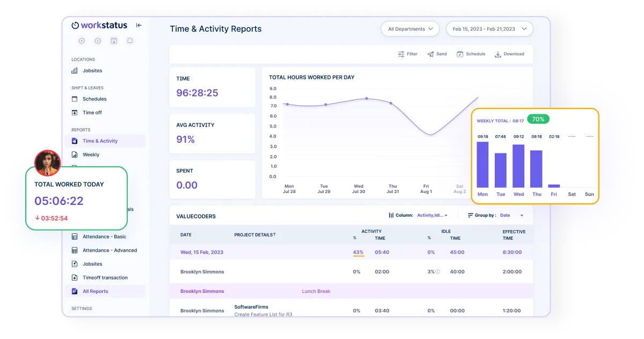Change the Group by Date dropdown
The width and height of the screenshot is (644, 339).
pos(511,215)
